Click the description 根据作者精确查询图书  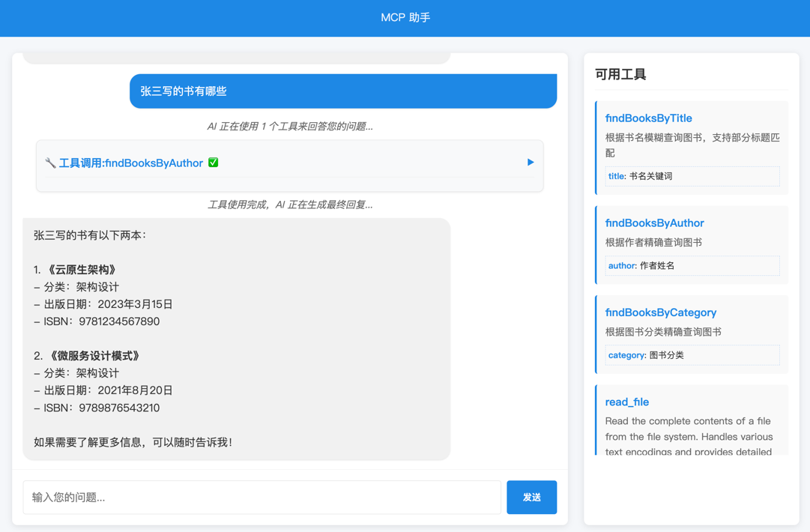click(653, 242)
